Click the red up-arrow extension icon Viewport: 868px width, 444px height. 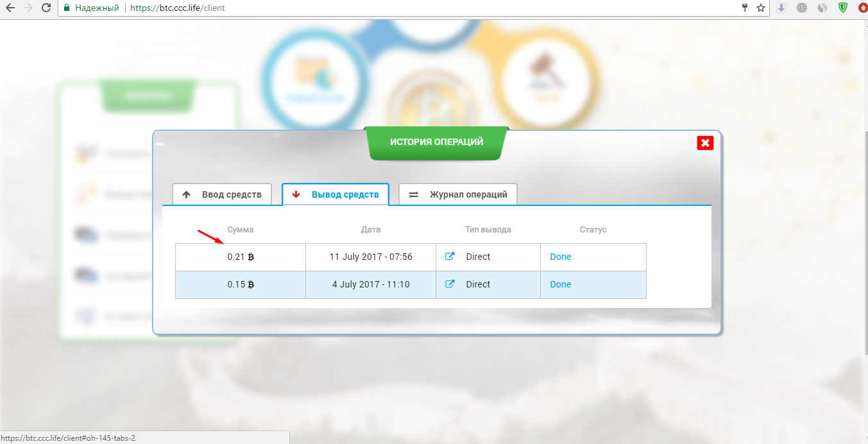[862, 8]
